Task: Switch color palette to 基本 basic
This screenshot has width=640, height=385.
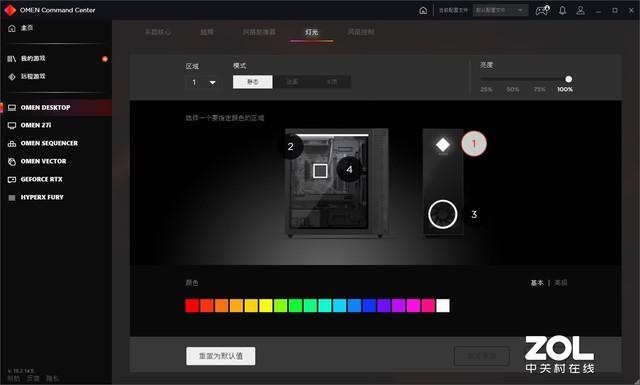Action: (x=537, y=283)
